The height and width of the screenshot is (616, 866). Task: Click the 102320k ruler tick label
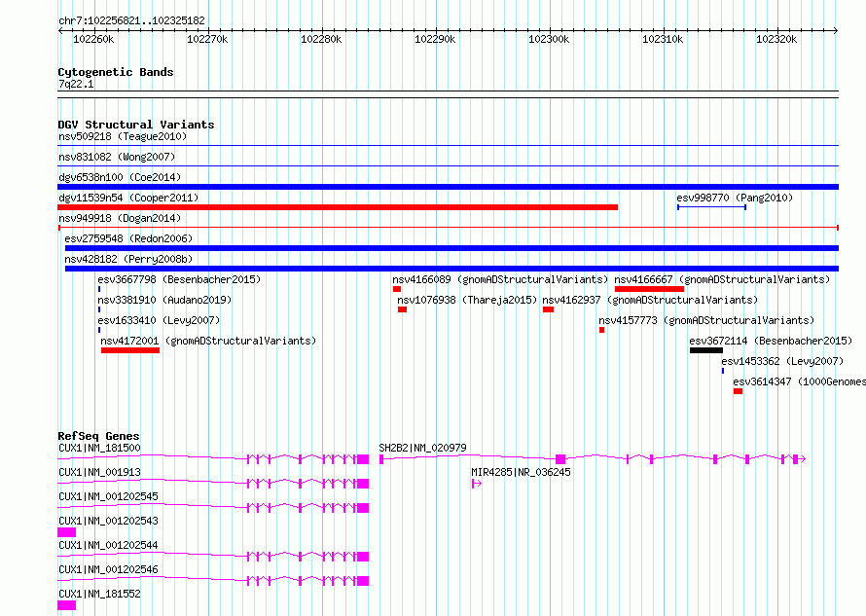(776, 39)
